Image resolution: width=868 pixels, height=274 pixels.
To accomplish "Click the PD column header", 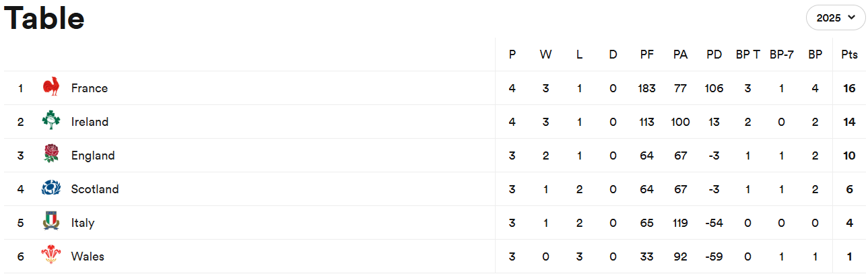I will coord(714,55).
